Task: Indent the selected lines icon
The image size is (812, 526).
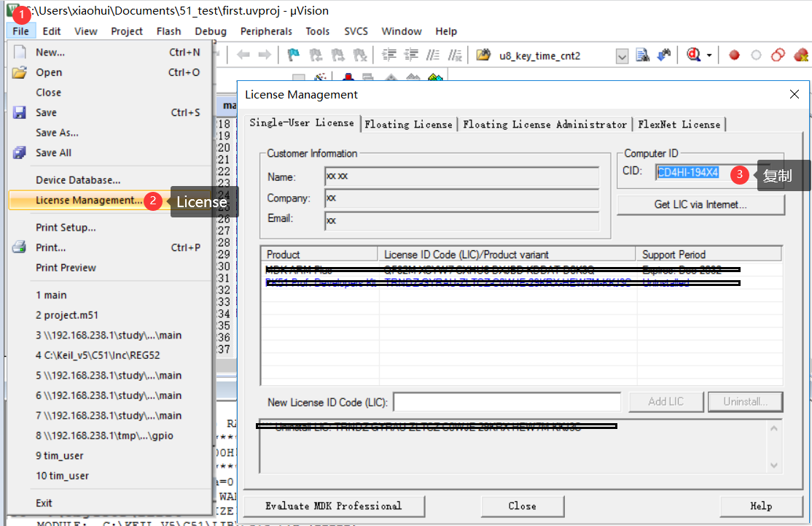Action: click(389, 55)
